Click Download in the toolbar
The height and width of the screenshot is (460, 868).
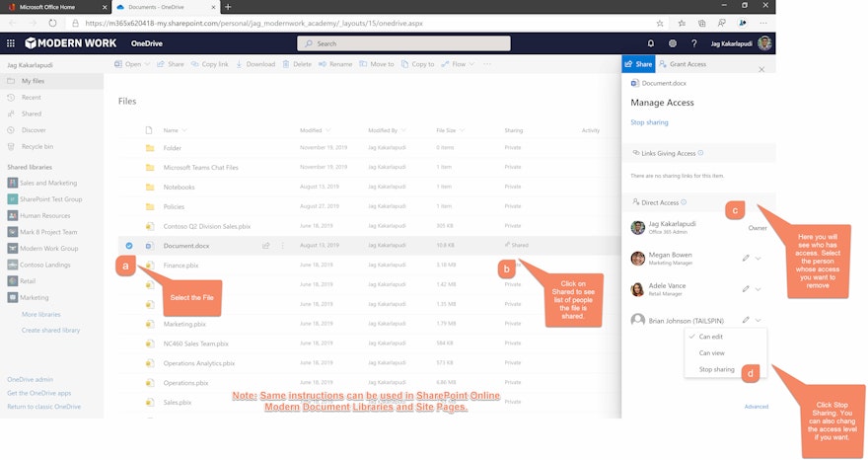[x=255, y=64]
